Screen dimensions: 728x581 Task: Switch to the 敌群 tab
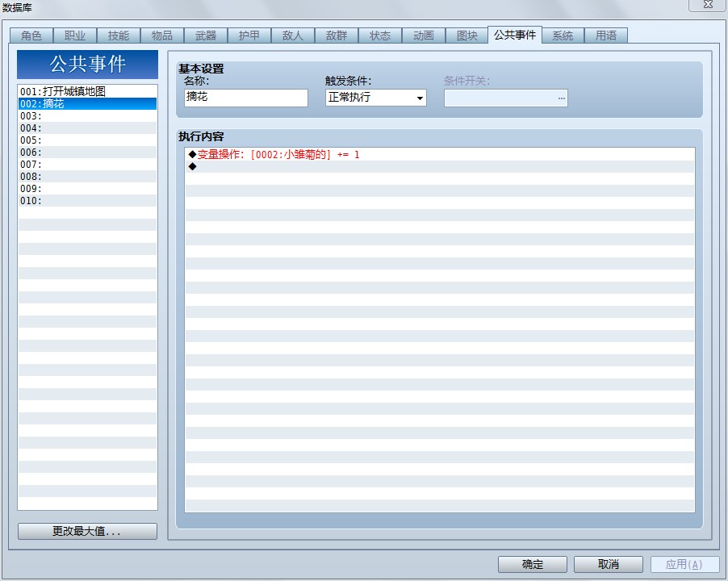coord(337,36)
